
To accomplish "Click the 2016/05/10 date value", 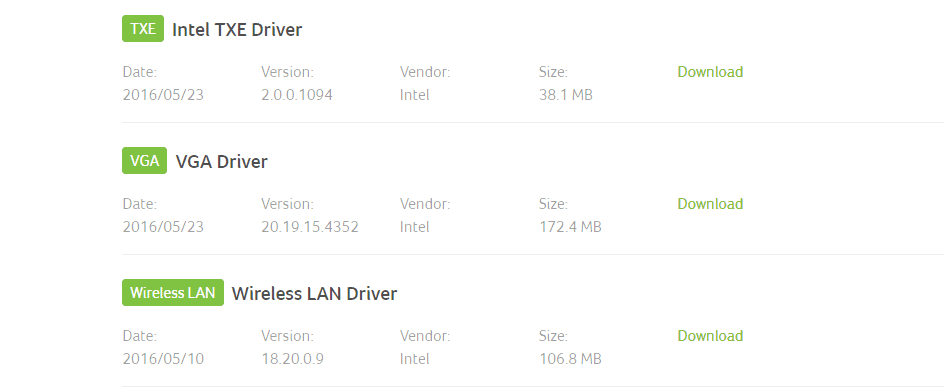I will point(163,358).
